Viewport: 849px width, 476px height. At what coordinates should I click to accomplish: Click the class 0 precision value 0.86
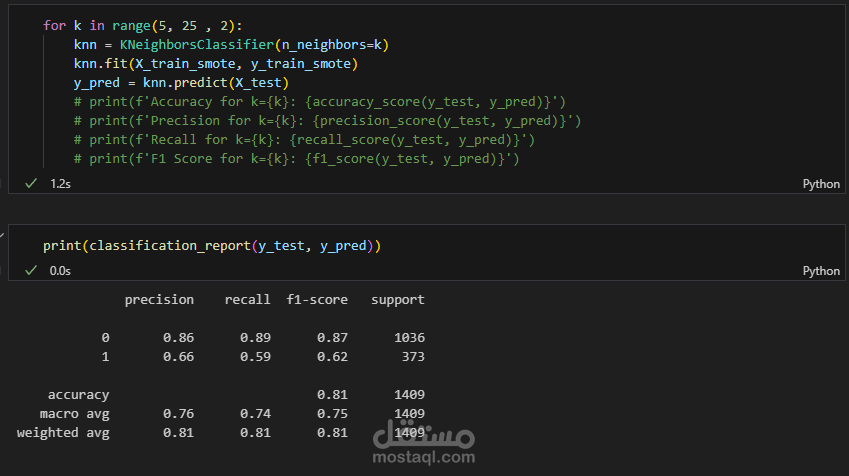pos(178,337)
